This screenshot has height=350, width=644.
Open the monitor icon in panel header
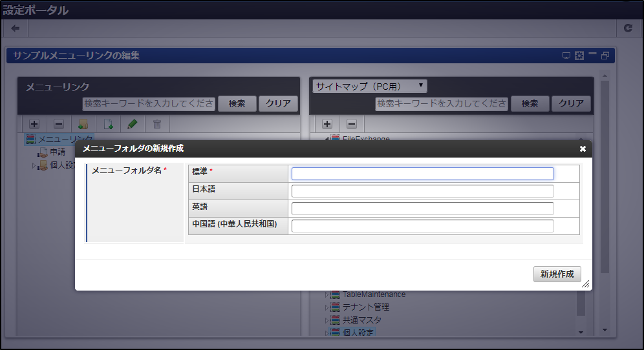[x=566, y=56]
